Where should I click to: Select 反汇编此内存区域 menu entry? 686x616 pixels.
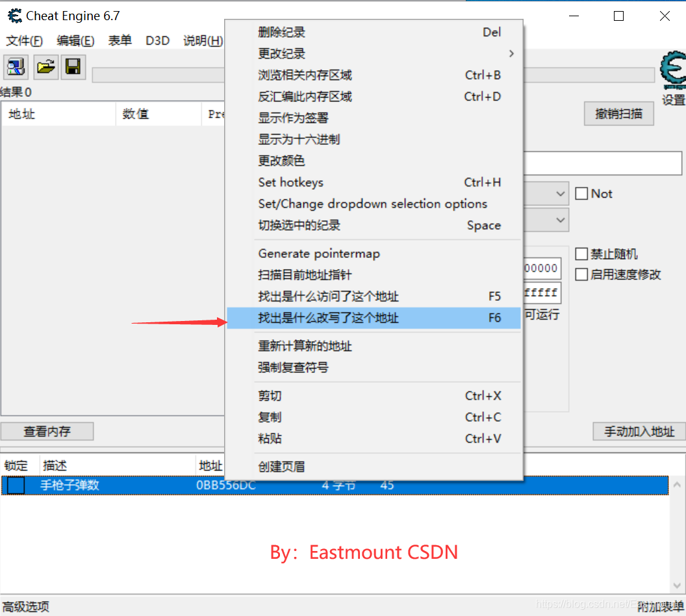[x=374, y=96]
